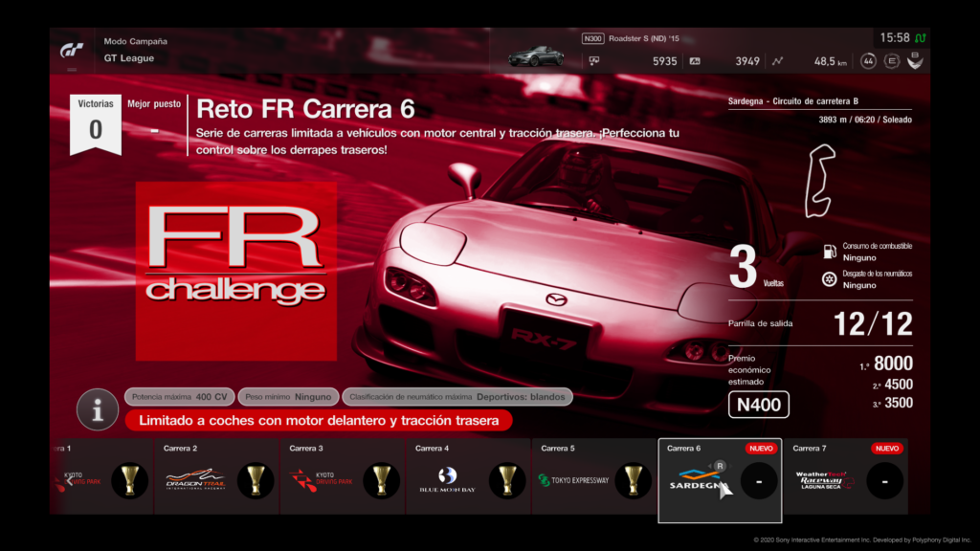Click the Modo Campaña label
980x551 pixels.
(x=136, y=41)
